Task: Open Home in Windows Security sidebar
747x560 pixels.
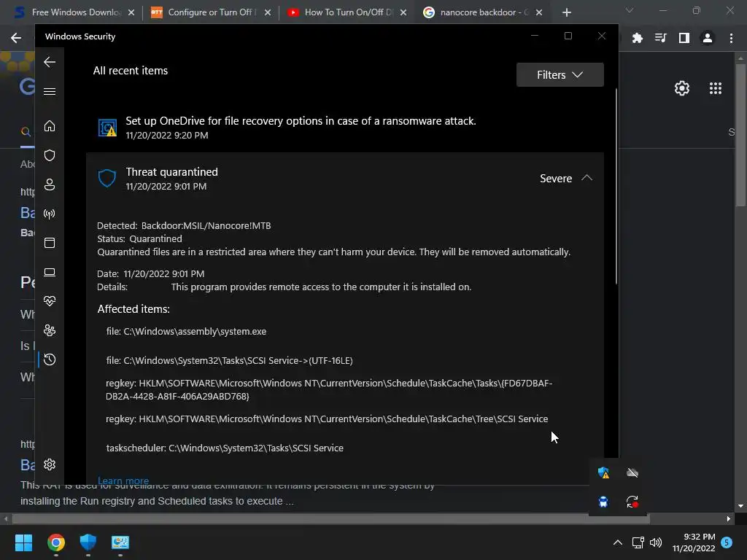Action: click(50, 126)
